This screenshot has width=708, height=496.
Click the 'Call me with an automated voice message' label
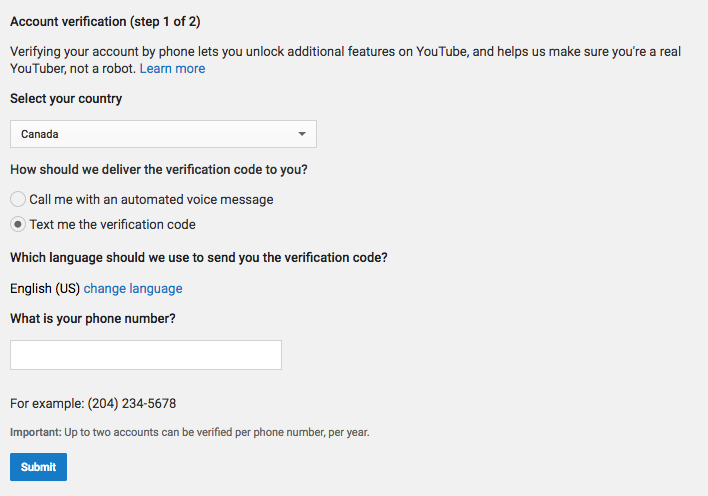[151, 199]
